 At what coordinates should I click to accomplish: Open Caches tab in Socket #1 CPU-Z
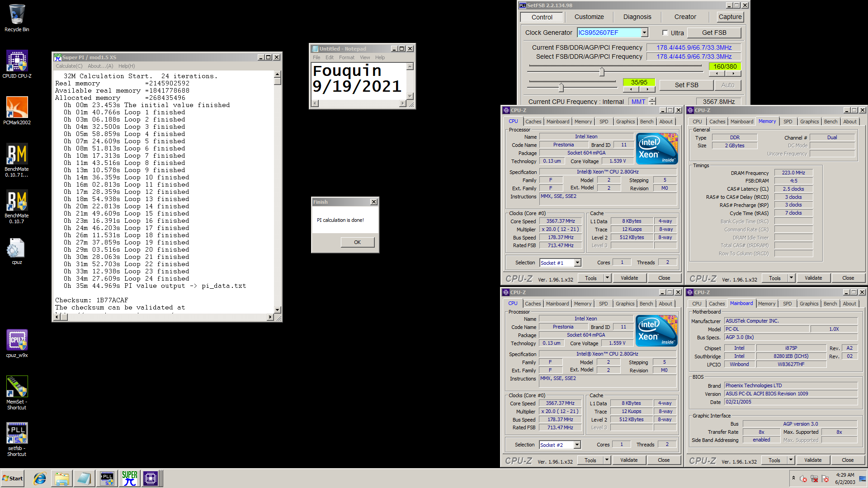coord(533,122)
